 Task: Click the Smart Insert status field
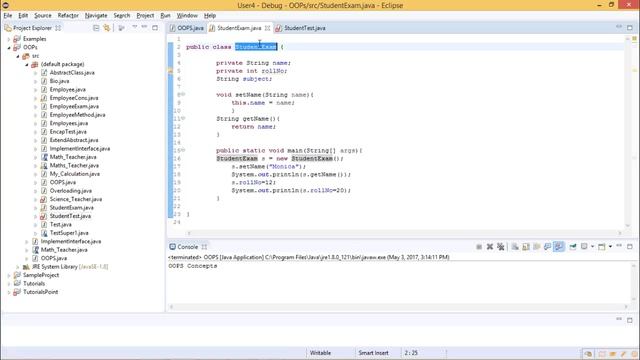pos(373,353)
